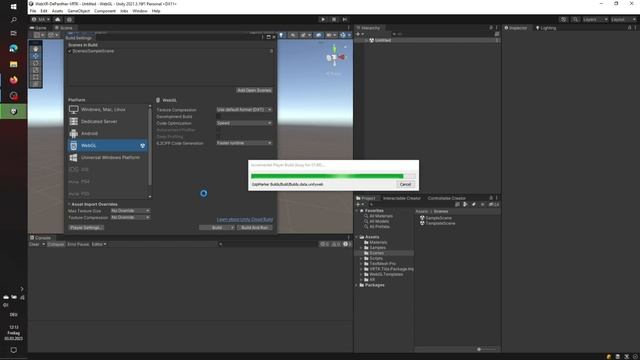Open the IL2CPP Code Generation dropdown
This screenshot has width=640, height=360.
(244, 143)
